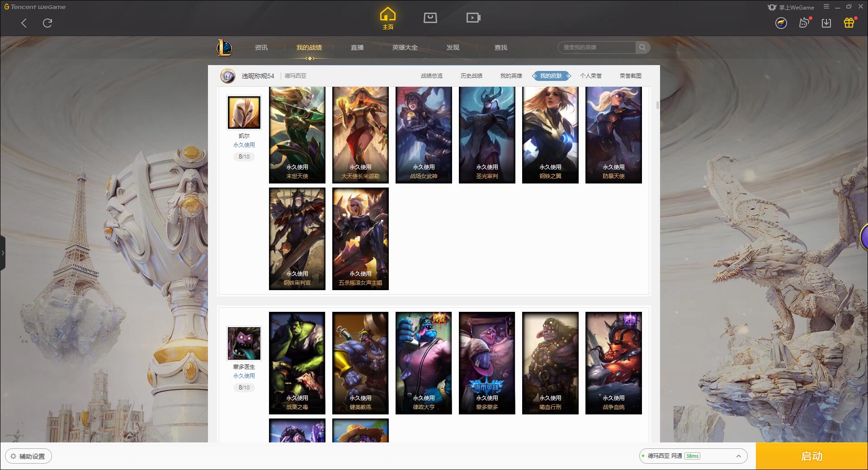
Task: Open the 防暴天使 skin card
Action: [x=613, y=135]
